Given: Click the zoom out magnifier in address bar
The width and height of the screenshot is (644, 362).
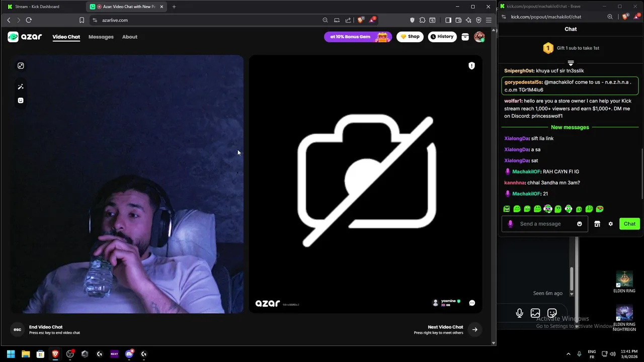Looking at the screenshot, I should tap(325, 20).
